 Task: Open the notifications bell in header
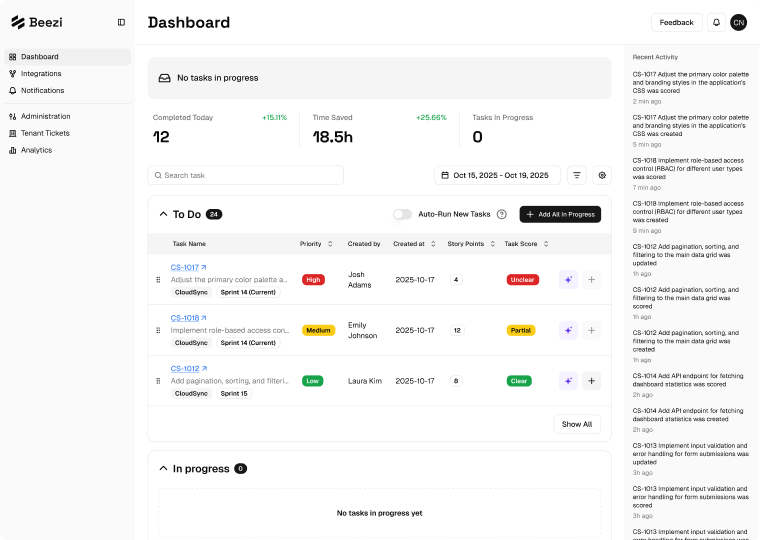click(716, 22)
